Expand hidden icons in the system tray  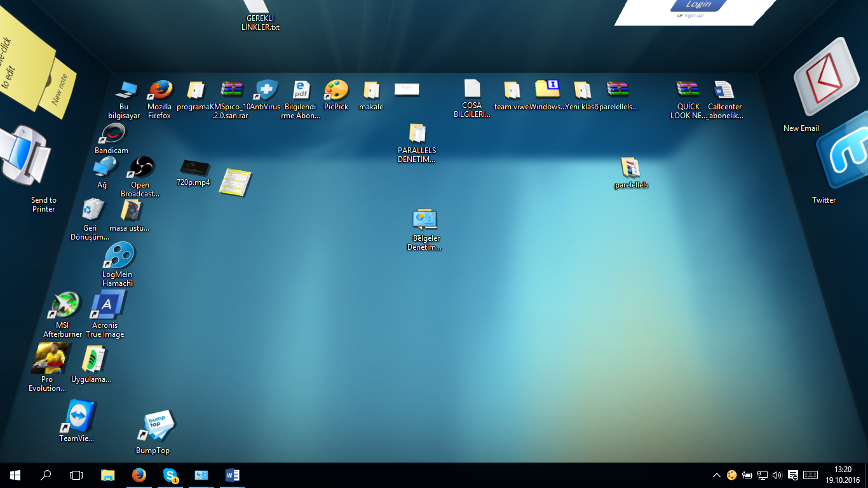[715, 475]
